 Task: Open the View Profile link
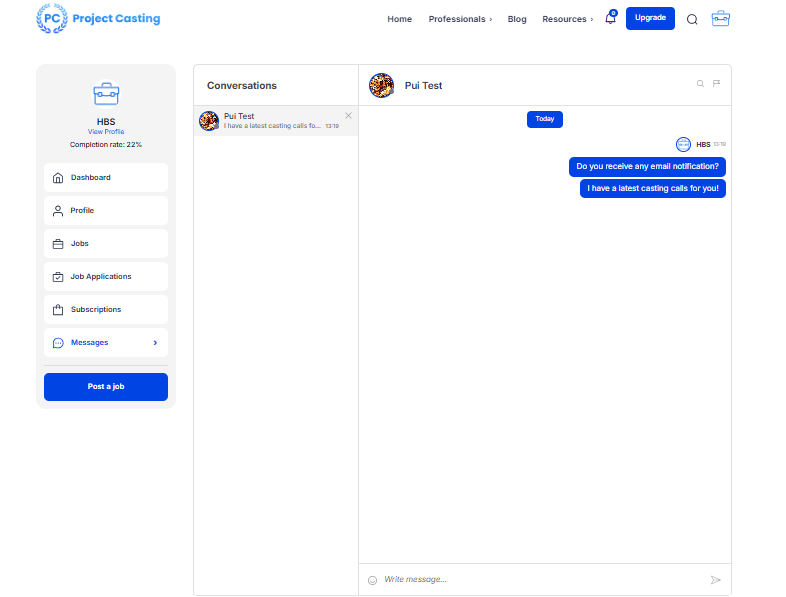(x=106, y=132)
